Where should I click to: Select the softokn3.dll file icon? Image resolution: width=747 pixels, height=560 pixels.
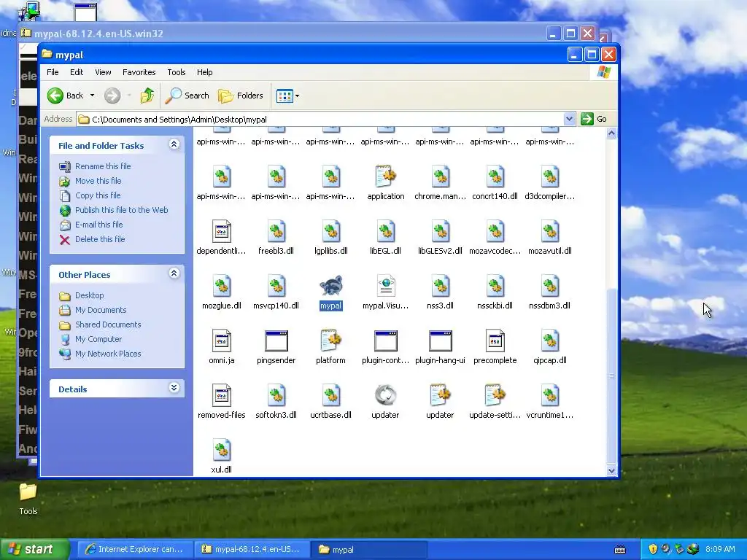(x=276, y=395)
